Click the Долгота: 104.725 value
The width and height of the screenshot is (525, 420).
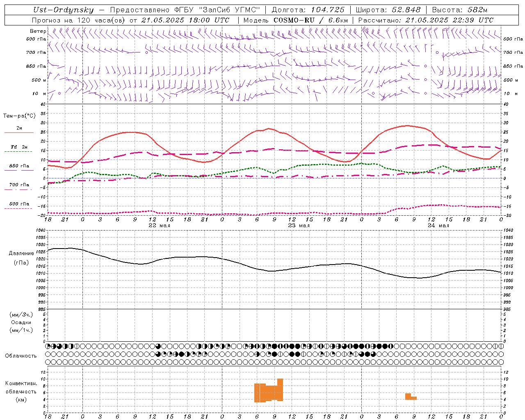(x=308, y=10)
